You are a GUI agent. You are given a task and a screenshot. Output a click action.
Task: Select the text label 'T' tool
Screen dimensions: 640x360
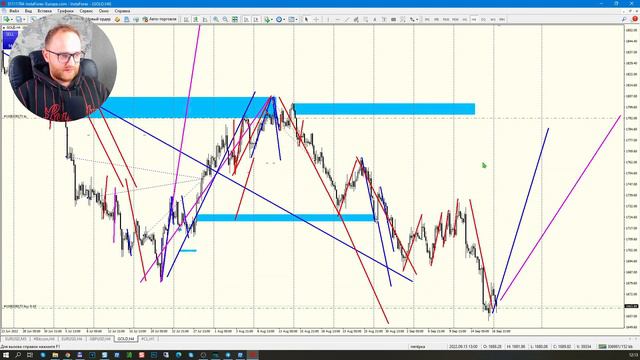tap(384, 19)
